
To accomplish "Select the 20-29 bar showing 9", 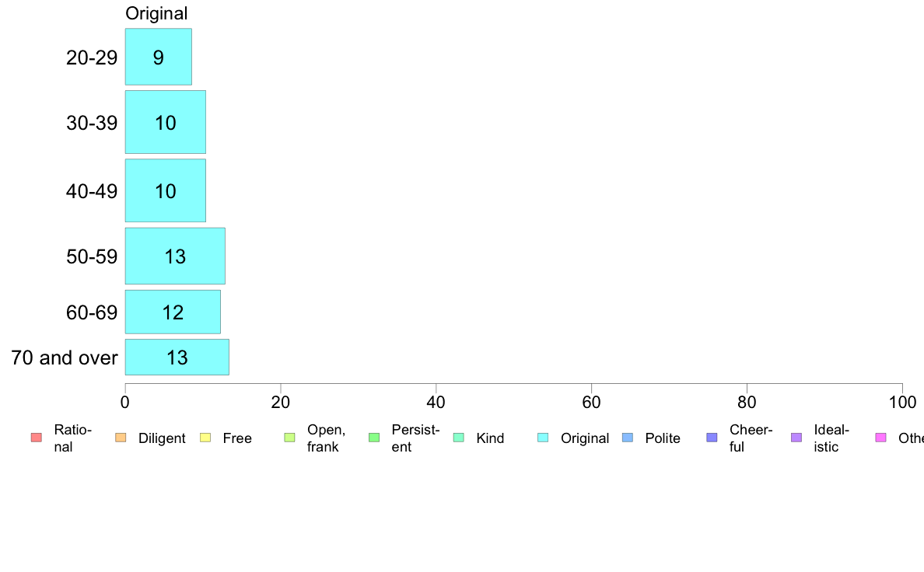I will tap(159, 57).
